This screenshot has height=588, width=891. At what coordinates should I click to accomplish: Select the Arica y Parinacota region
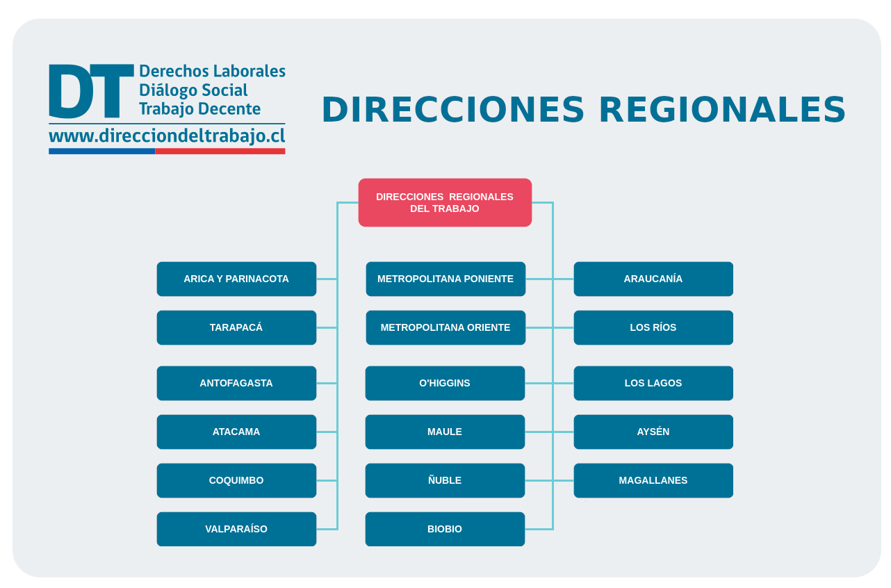tap(236, 279)
